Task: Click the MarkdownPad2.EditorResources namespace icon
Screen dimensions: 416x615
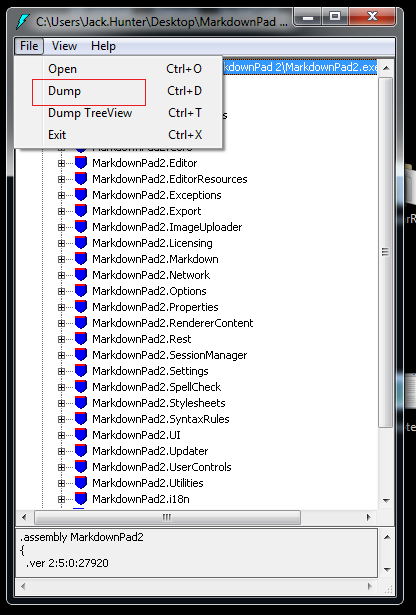Action: click(x=81, y=179)
